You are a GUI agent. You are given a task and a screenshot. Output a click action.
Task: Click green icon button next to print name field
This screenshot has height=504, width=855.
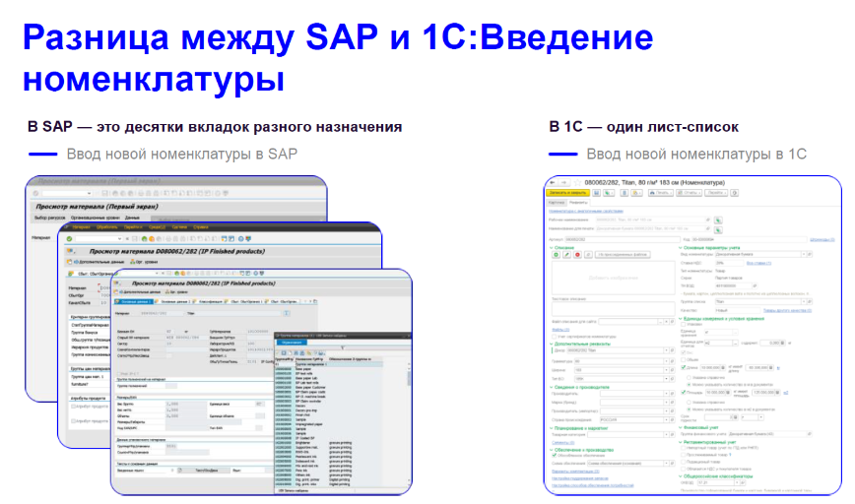click(x=718, y=229)
